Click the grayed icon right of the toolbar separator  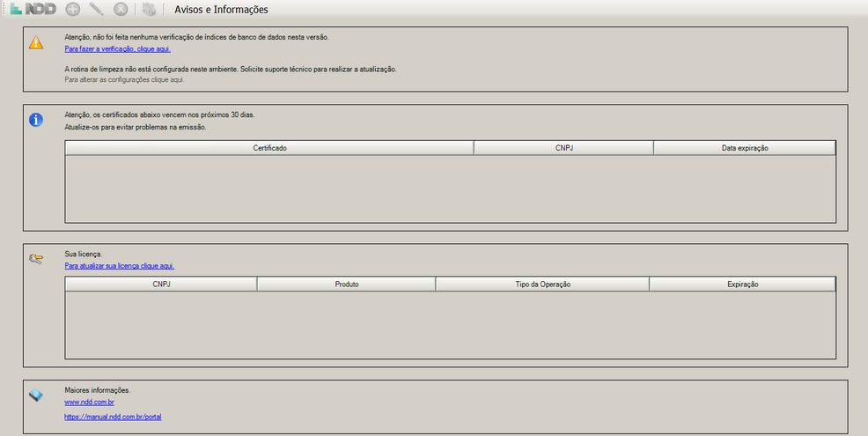149,9
